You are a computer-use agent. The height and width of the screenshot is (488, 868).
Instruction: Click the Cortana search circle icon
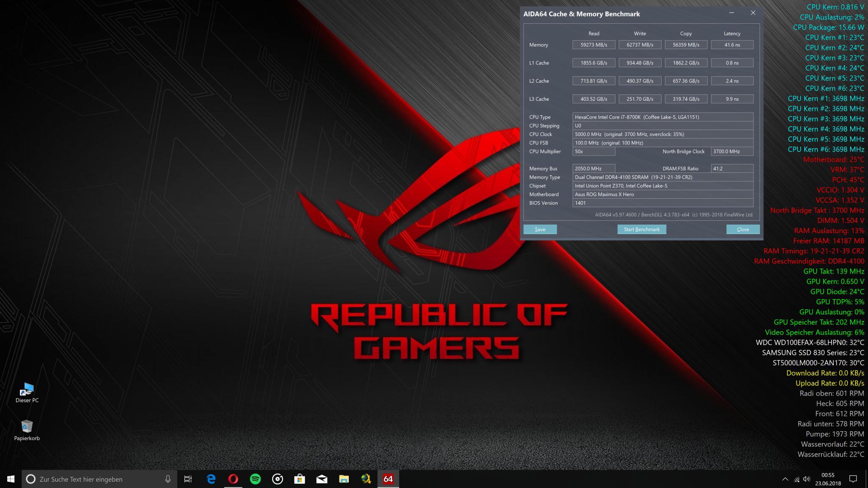(31, 479)
